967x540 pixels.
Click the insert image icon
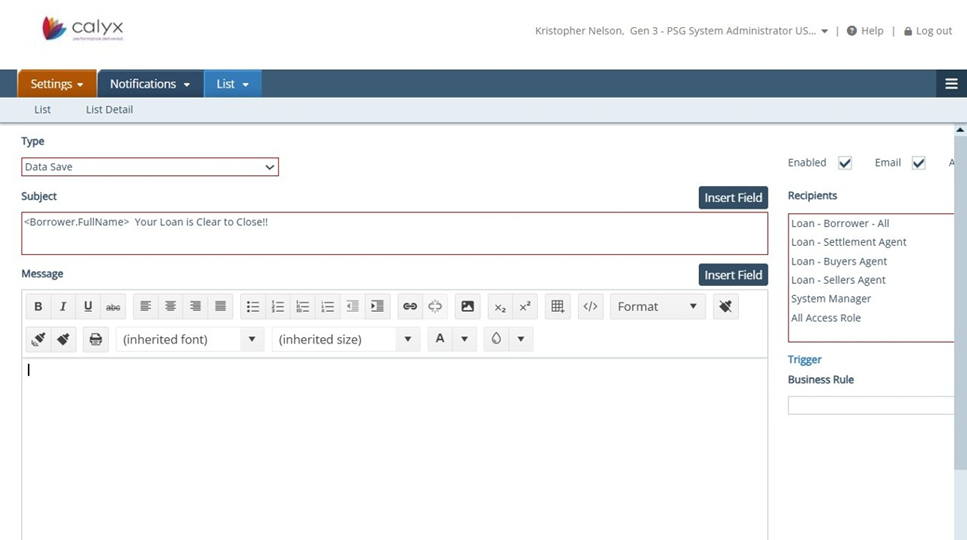467,307
